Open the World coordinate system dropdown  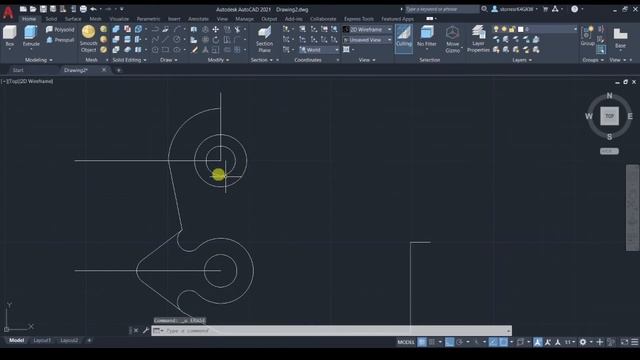[x=319, y=50]
